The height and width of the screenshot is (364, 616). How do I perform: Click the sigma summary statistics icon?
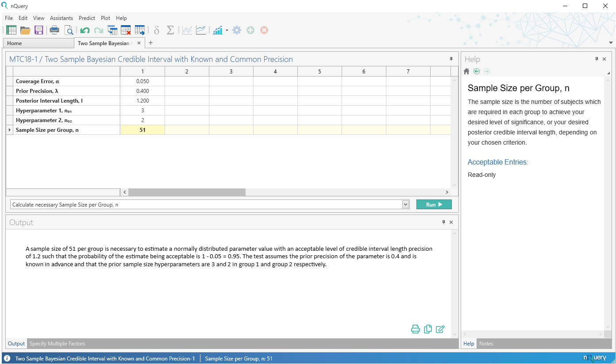[170, 30]
